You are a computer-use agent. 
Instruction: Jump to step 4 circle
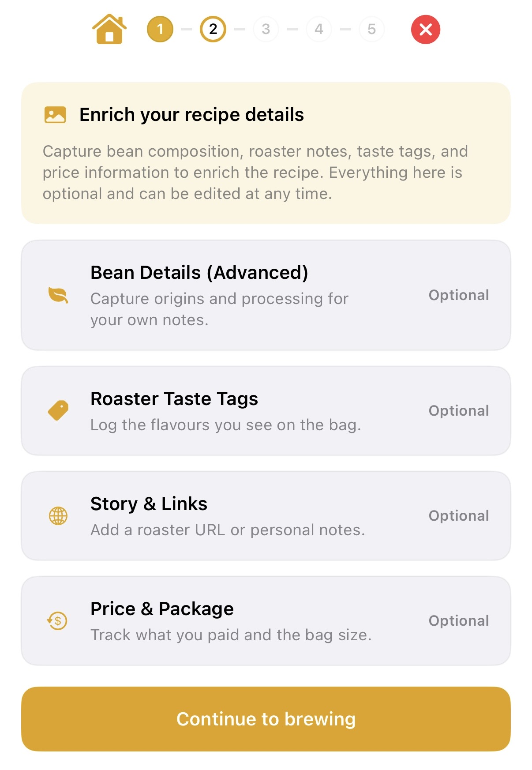318,30
